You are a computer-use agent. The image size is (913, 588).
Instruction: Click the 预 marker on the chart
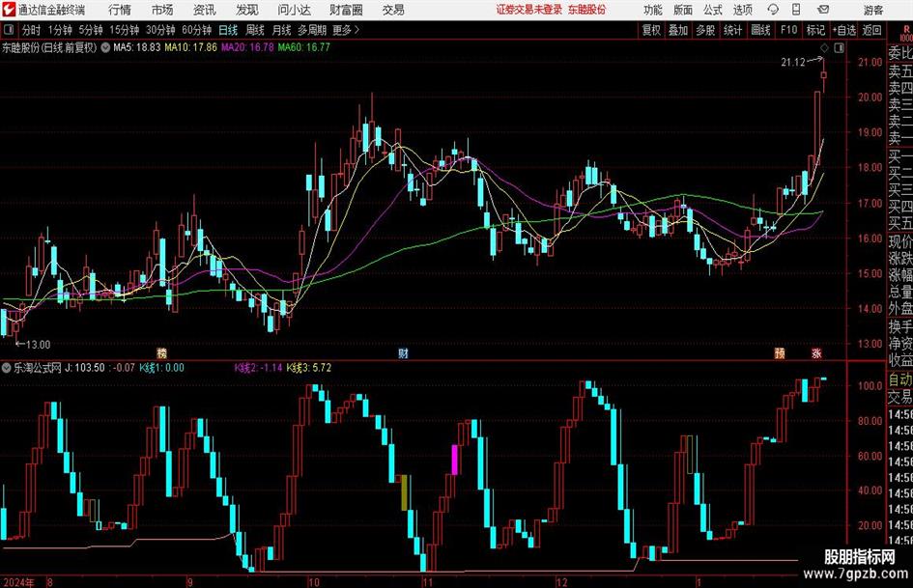[x=780, y=353]
